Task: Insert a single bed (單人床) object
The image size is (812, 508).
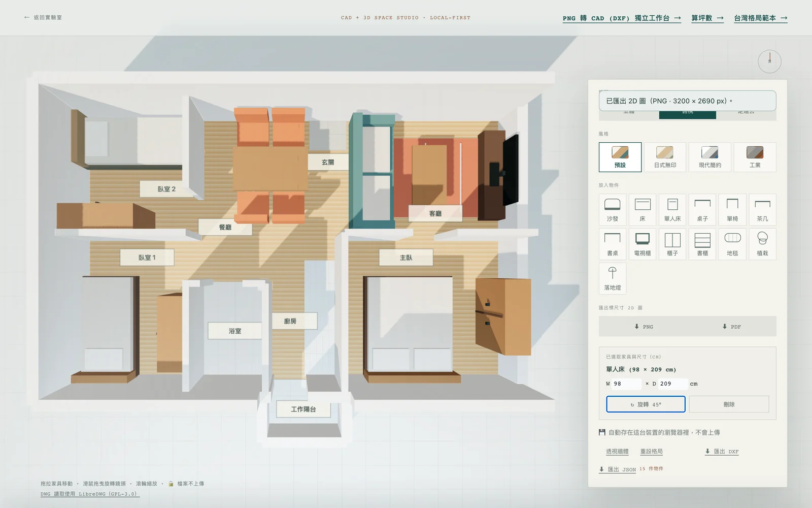Action: pos(672,210)
